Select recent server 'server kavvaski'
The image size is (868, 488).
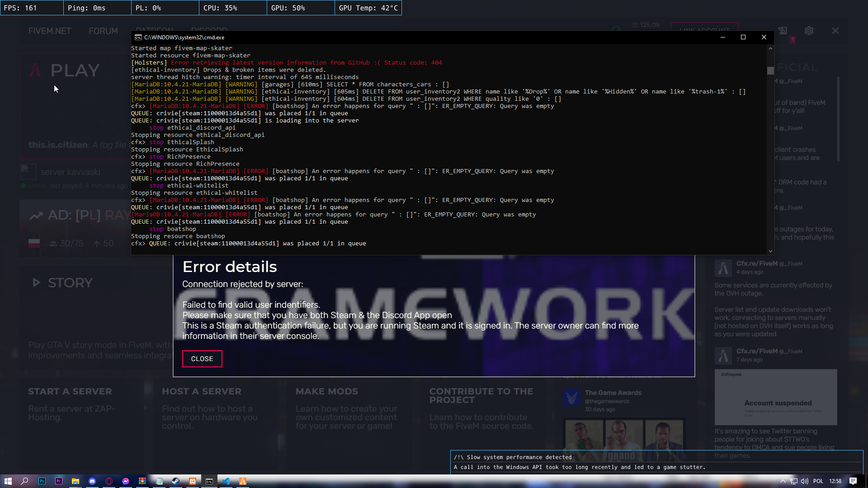click(x=71, y=172)
